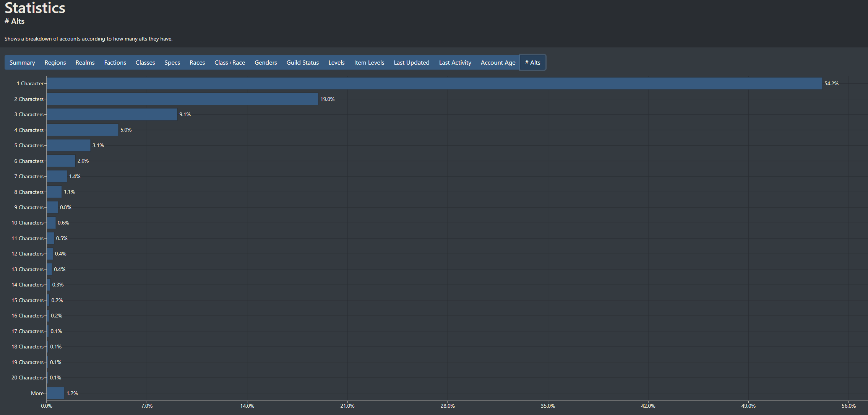This screenshot has width=868, height=415.
Task: Select the Realms tab
Action: pos(85,63)
